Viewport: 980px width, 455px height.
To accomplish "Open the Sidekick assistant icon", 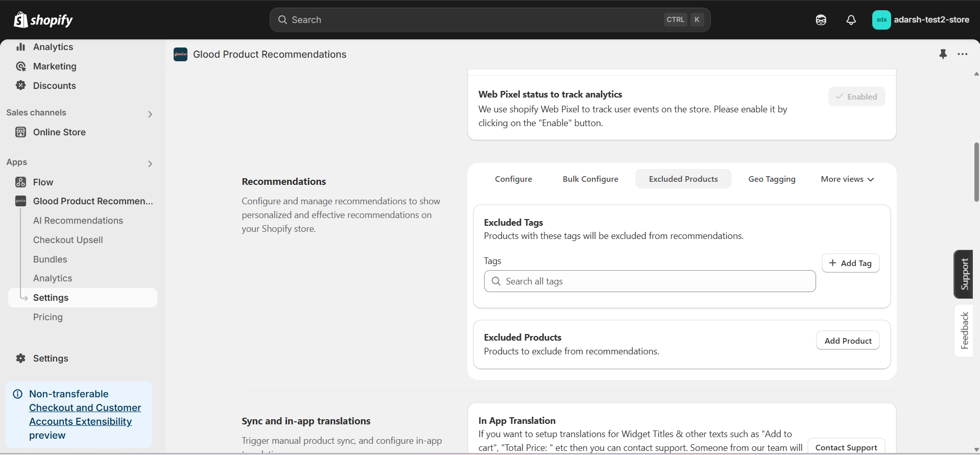I will tap(821, 20).
